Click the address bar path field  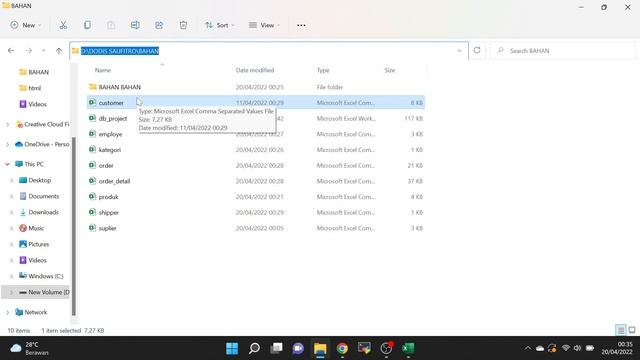[x=269, y=51]
